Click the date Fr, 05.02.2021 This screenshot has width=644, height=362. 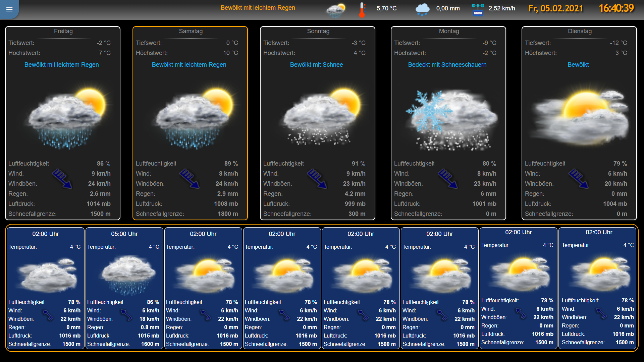point(555,8)
